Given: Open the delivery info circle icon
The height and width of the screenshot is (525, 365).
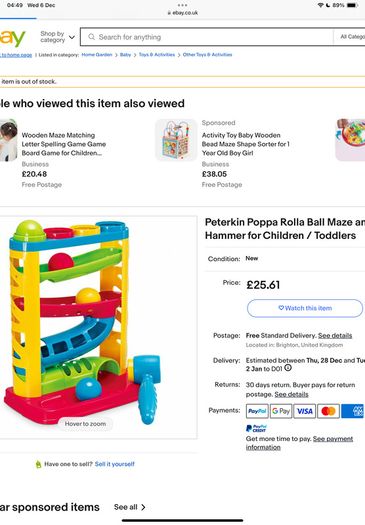Looking at the screenshot, I should 288,368.
